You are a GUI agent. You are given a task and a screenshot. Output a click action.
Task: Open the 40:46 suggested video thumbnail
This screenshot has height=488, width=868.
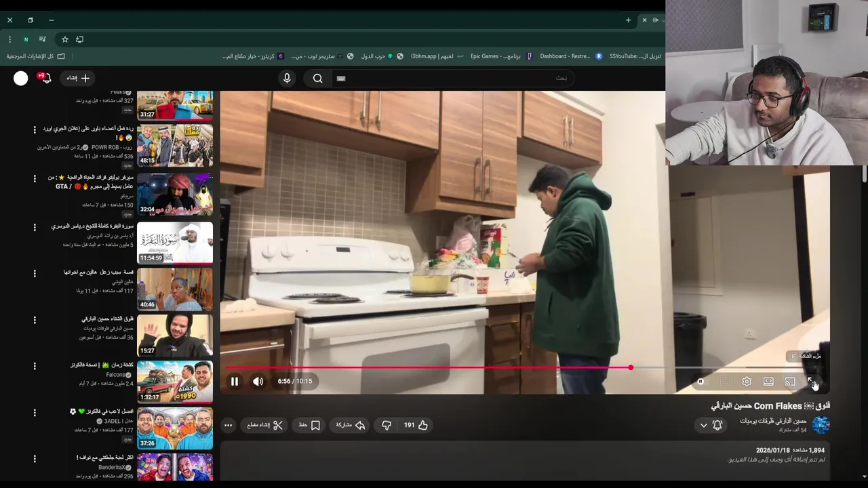pos(175,289)
